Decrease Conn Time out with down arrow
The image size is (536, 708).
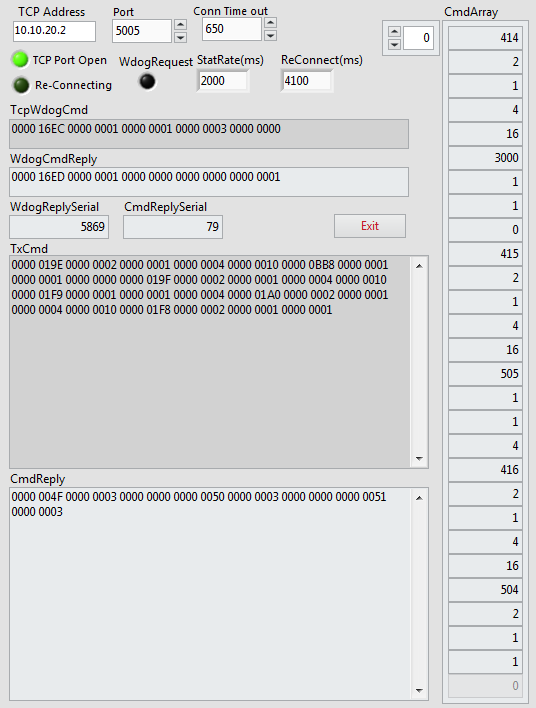pyautogui.click(x=270, y=35)
